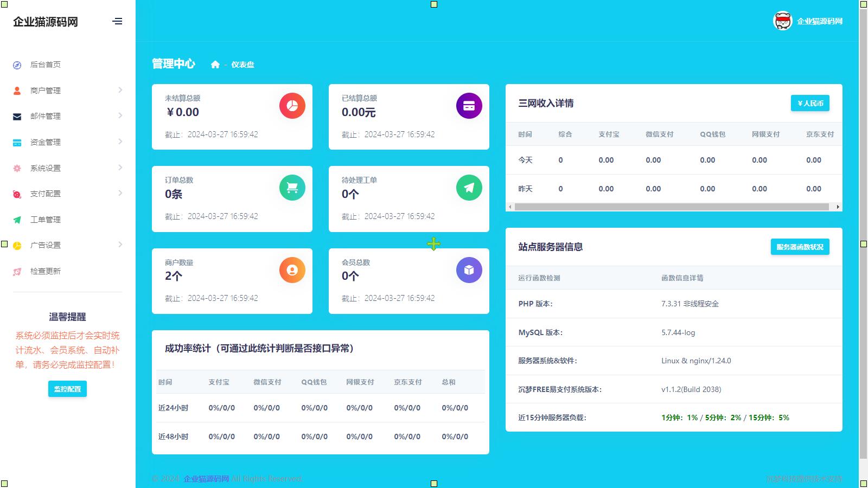The image size is (868, 488).
Task: Click the income table horizontal scrollbar thumb
Action: point(672,207)
